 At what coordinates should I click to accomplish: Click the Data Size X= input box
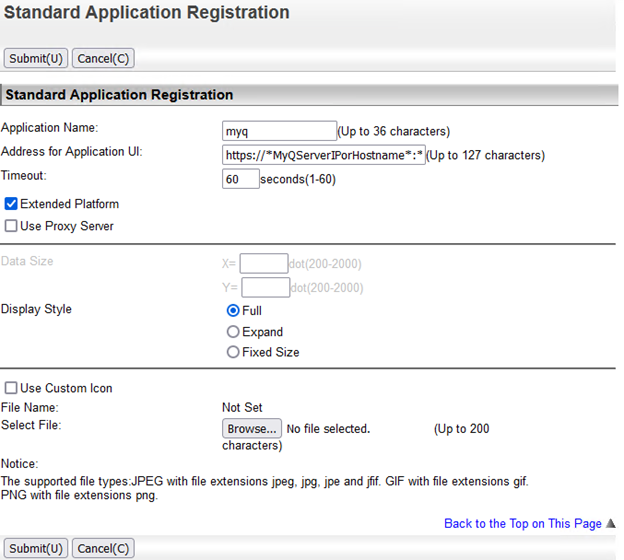click(x=264, y=264)
